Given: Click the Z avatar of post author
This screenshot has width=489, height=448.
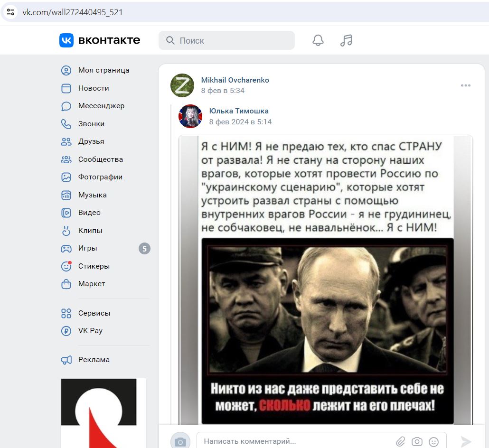Looking at the screenshot, I should click(x=182, y=85).
